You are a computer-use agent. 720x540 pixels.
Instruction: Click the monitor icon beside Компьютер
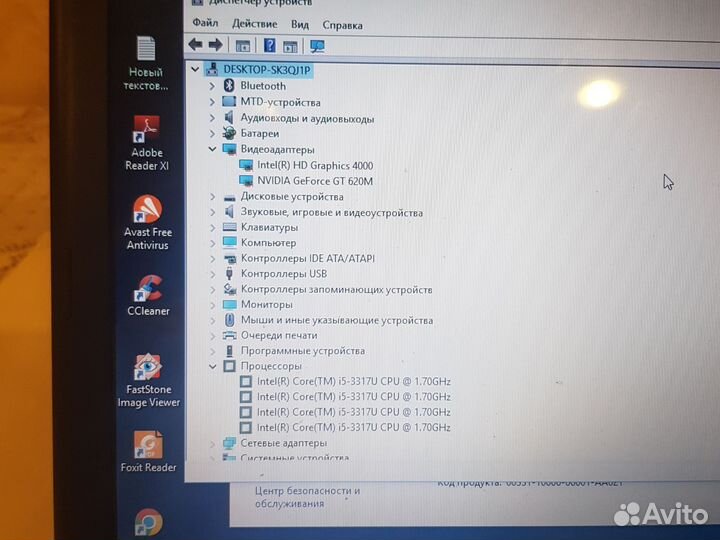tap(230, 242)
